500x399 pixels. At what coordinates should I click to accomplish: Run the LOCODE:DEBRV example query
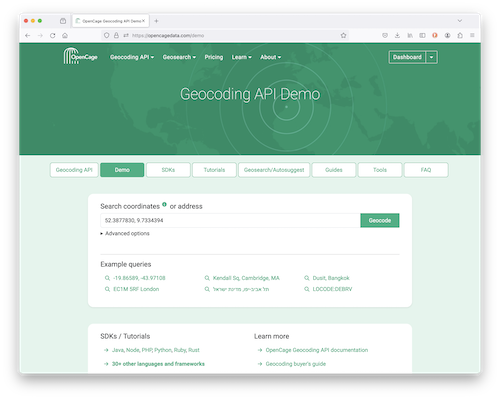[x=332, y=289]
